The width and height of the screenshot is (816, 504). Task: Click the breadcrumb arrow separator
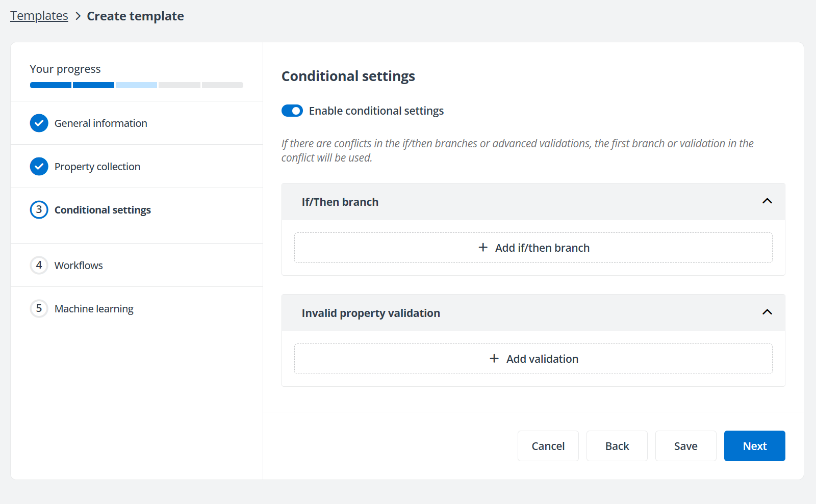(x=78, y=16)
